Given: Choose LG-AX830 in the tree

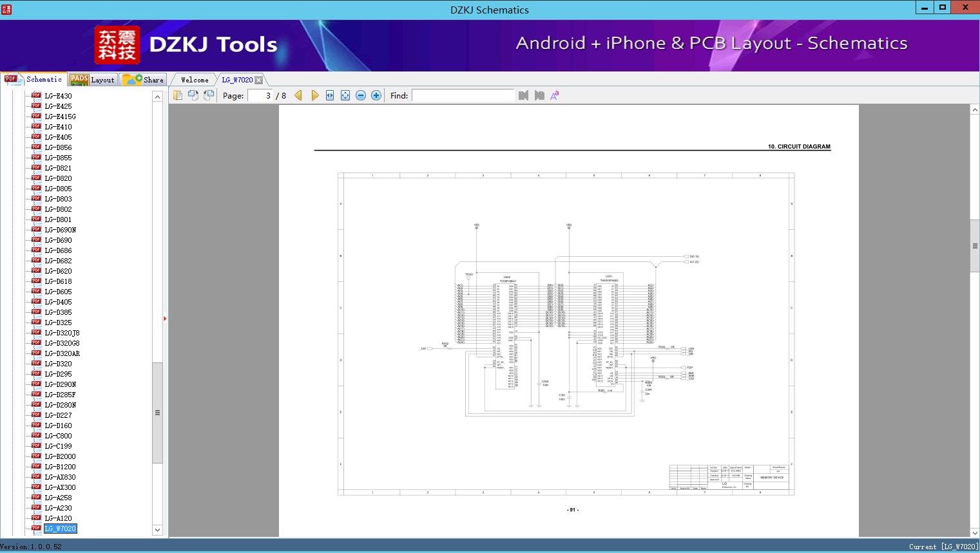Looking at the screenshot, I should tap(60, 477).
